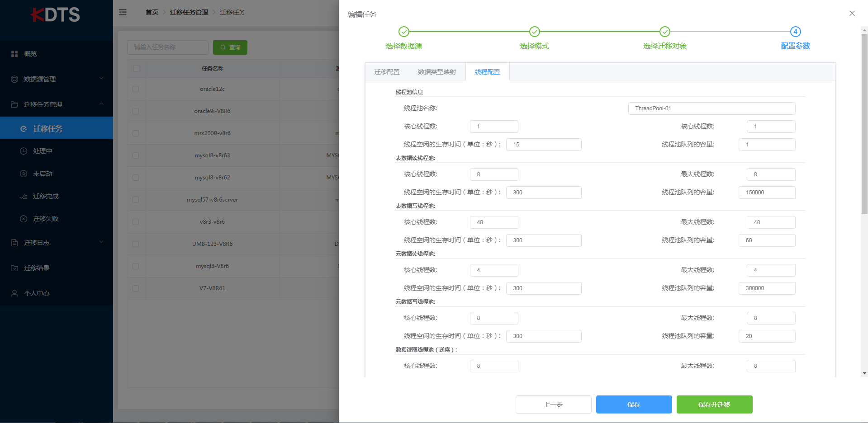Click the hamburger menu collapse icon
This screenshot has width=868, height=423.
coord(123,12)
